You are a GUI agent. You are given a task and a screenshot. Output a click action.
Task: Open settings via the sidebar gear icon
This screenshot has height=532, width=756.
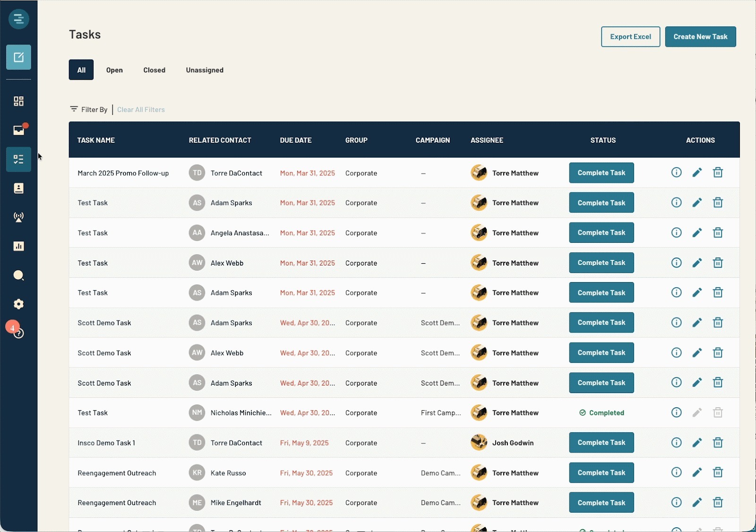18,304
